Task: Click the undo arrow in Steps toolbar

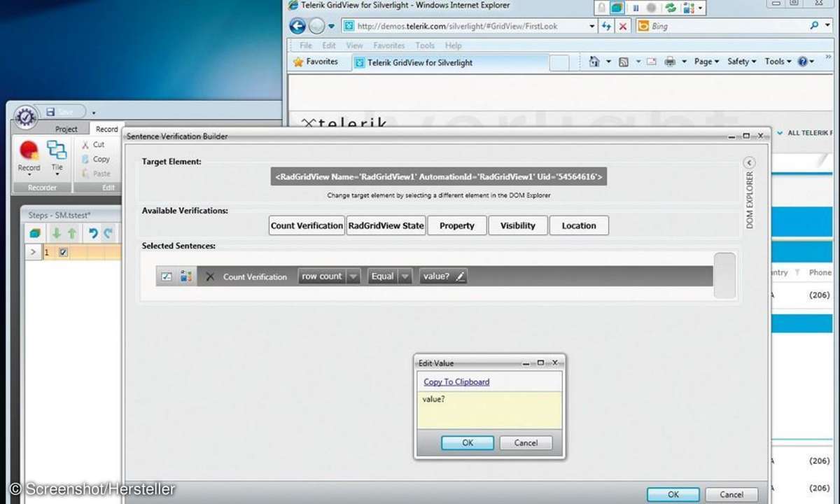Action: [93, 233]
